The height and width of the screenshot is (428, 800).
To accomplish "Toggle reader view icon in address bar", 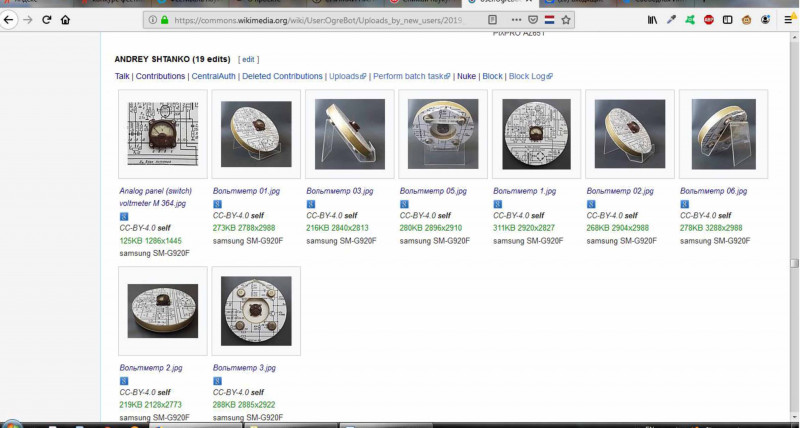I will 492,20.
